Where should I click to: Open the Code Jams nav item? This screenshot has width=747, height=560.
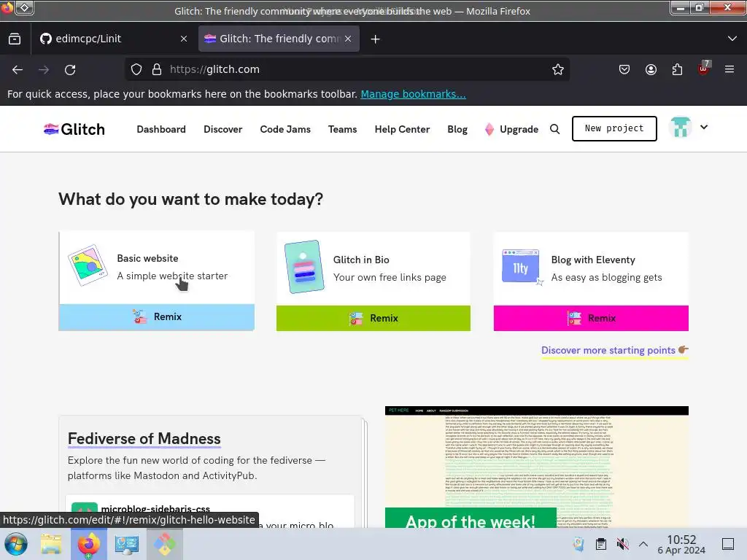285,129
